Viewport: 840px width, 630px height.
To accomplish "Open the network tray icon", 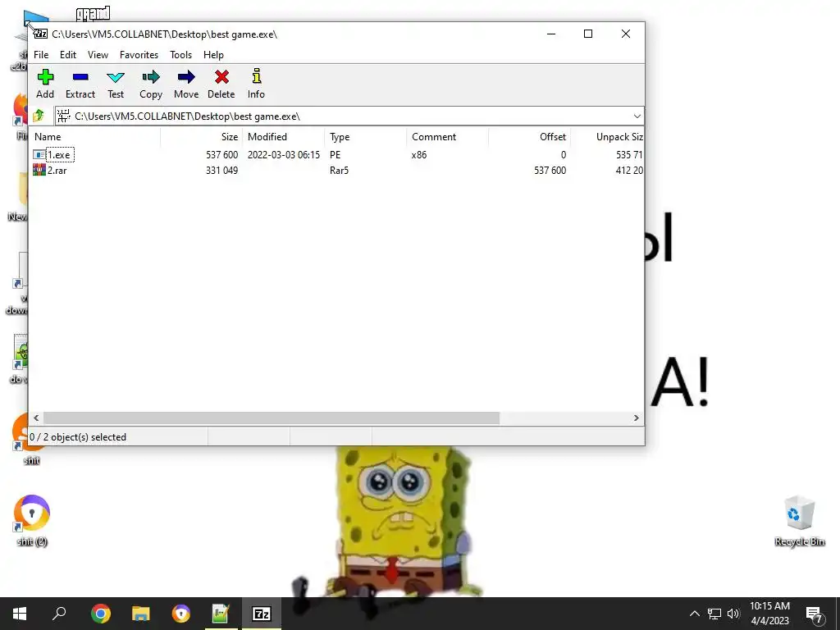I will point(714,614).
